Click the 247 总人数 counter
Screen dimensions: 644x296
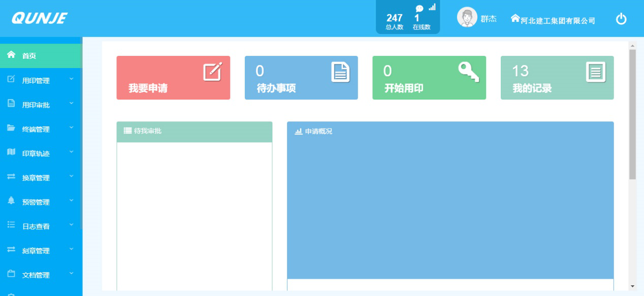[x=394, y=21]
